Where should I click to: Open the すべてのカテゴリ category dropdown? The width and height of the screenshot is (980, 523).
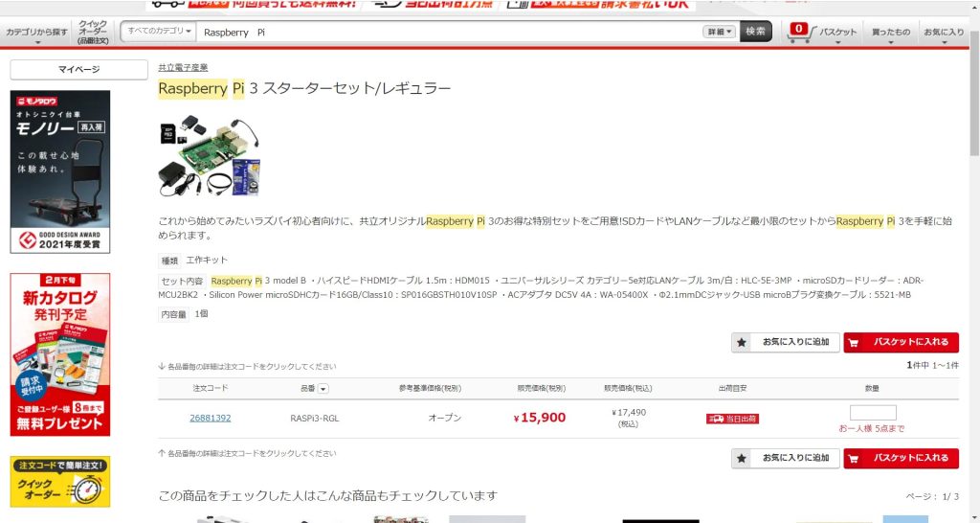tap(160, 32)
